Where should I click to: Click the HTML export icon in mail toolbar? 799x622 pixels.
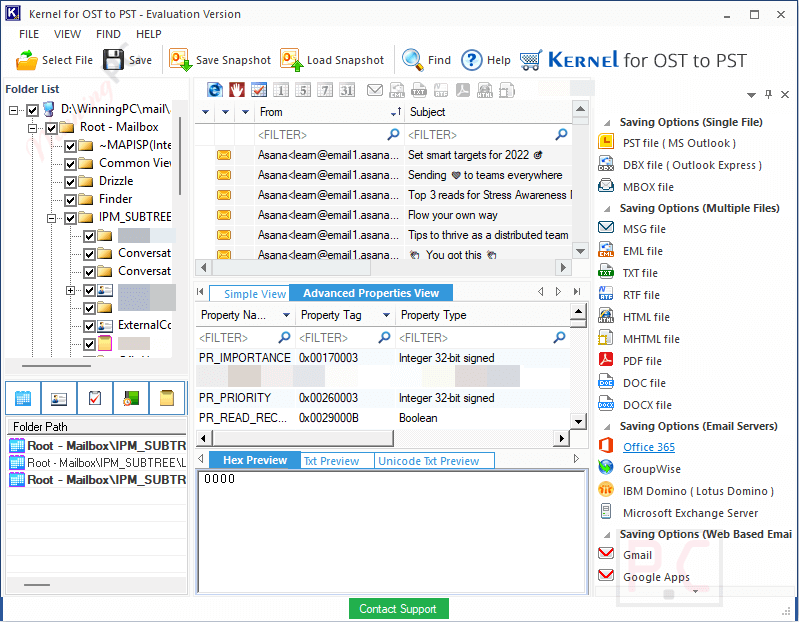click(x=485, y=90)
